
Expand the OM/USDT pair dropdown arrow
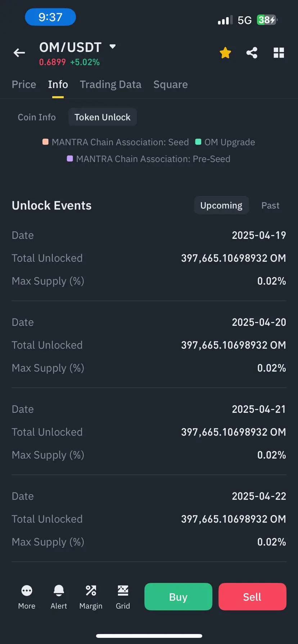click(113, 46)
